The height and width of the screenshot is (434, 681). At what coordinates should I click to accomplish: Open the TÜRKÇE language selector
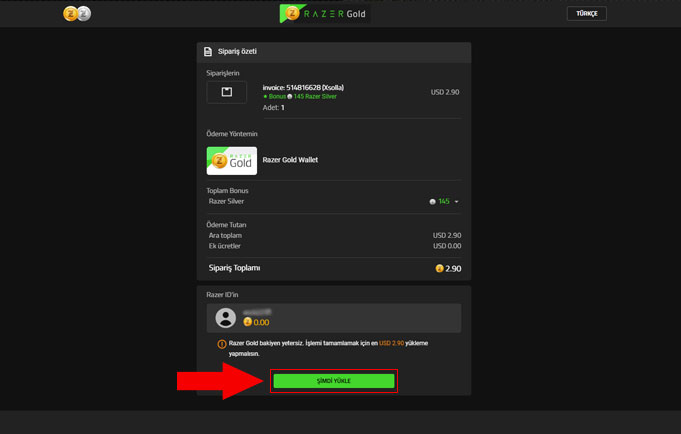point(586,14)
